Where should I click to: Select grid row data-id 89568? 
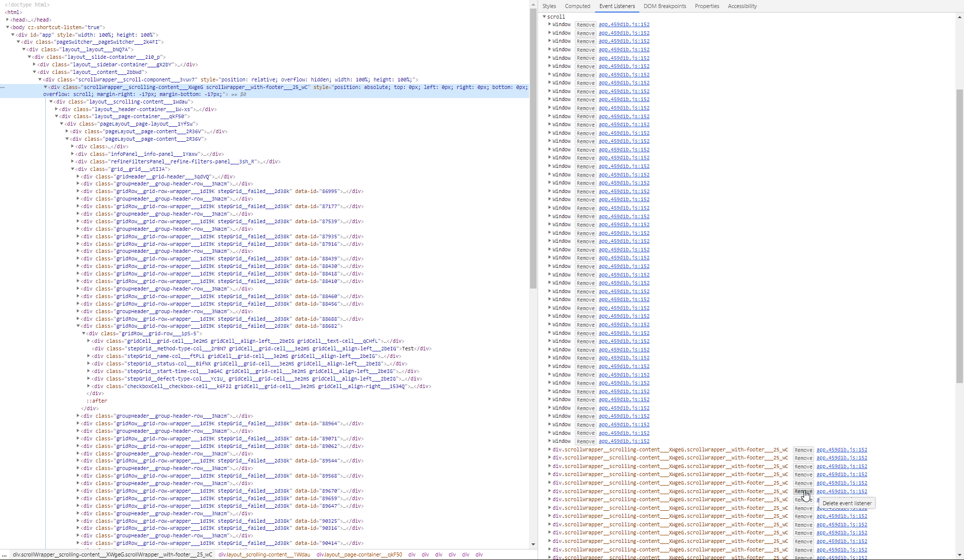click(222, 476)
